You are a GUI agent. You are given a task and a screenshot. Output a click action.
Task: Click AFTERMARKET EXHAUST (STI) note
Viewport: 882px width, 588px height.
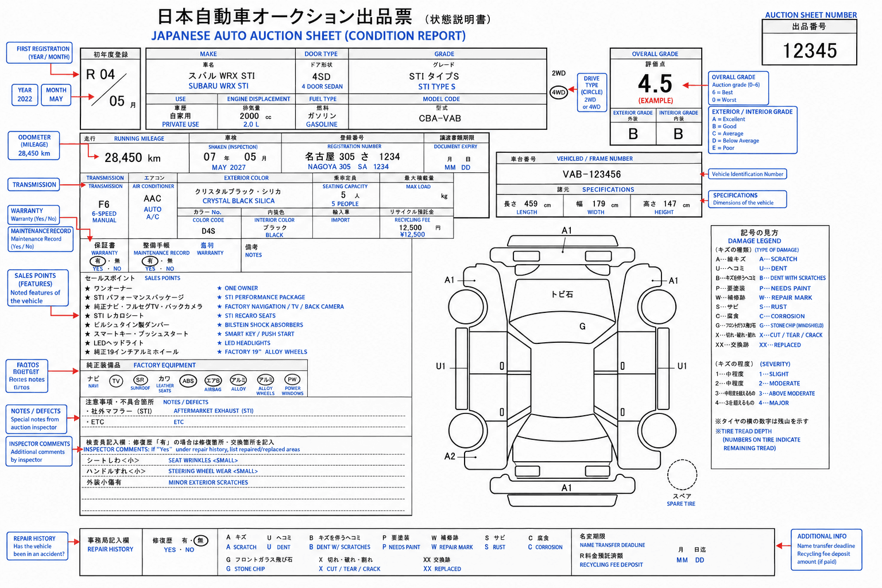coord(213,411)
